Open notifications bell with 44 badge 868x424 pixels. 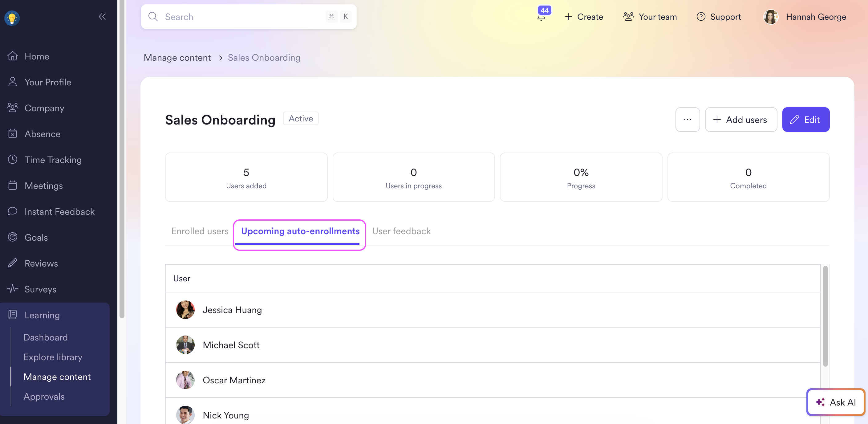[x=541, y=17]
